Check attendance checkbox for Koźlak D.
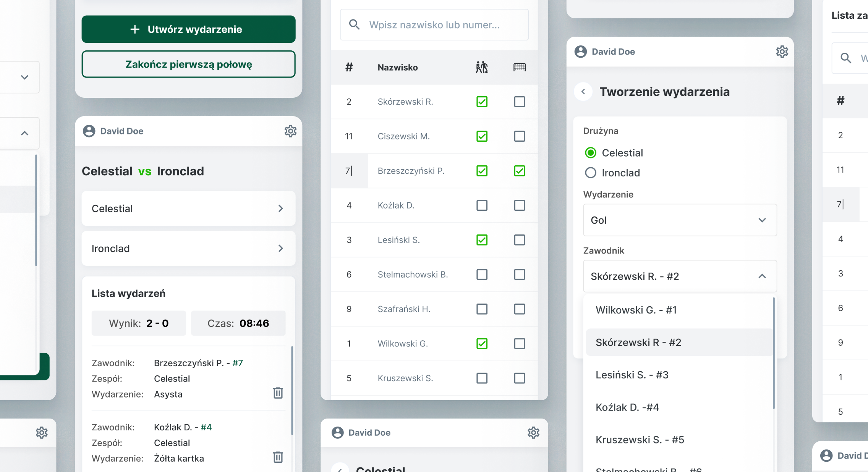This screenshot has width=868, height=472. pyautogui.click(x=482, y=205)
